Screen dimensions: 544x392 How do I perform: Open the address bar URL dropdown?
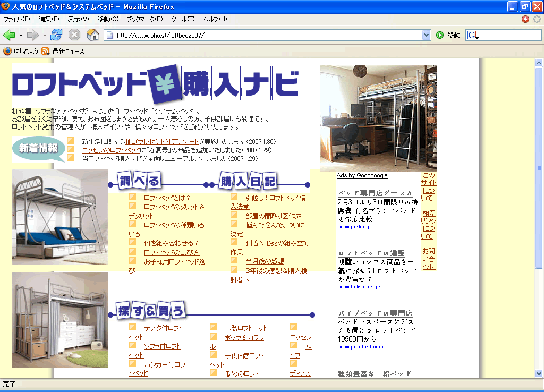(426, 35)
